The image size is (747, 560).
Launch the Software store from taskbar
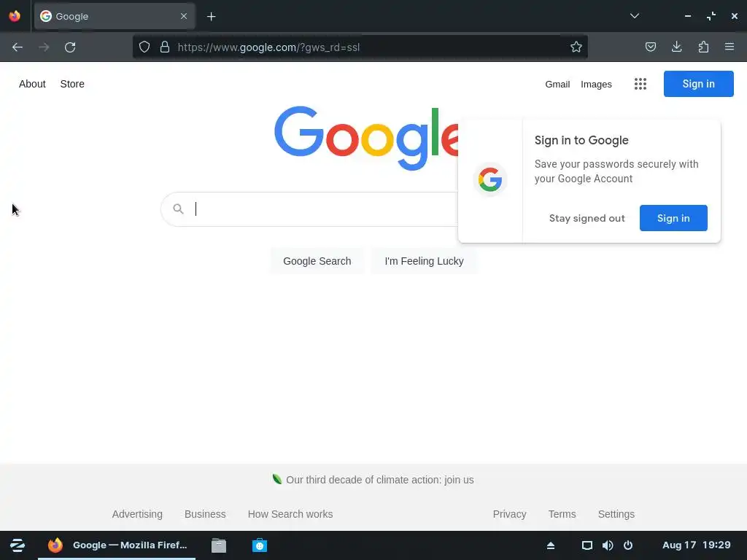tap(260, 545)
